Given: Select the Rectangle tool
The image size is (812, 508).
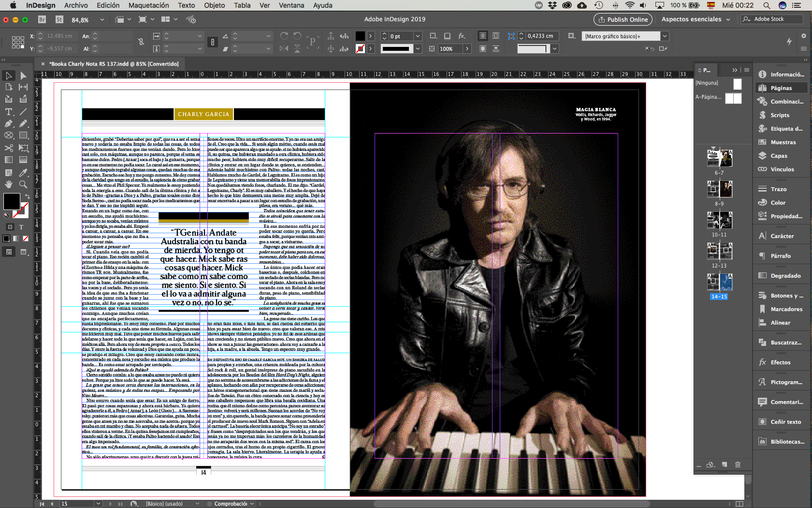Looking at the screenshot, I should click(x=23, y=135).
